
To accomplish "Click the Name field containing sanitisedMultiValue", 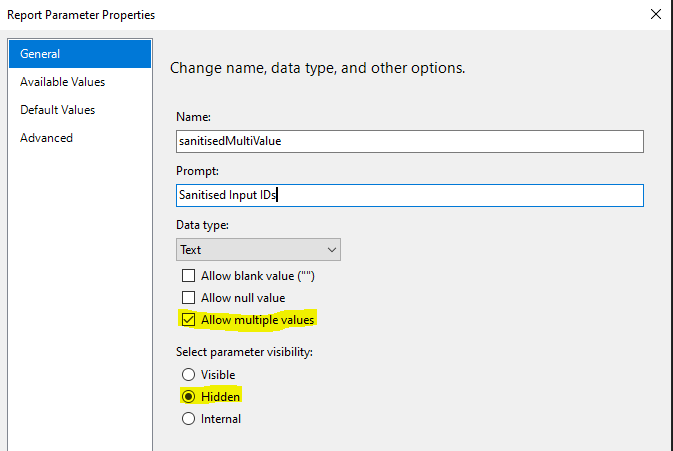I will click(x=409, y=141).
